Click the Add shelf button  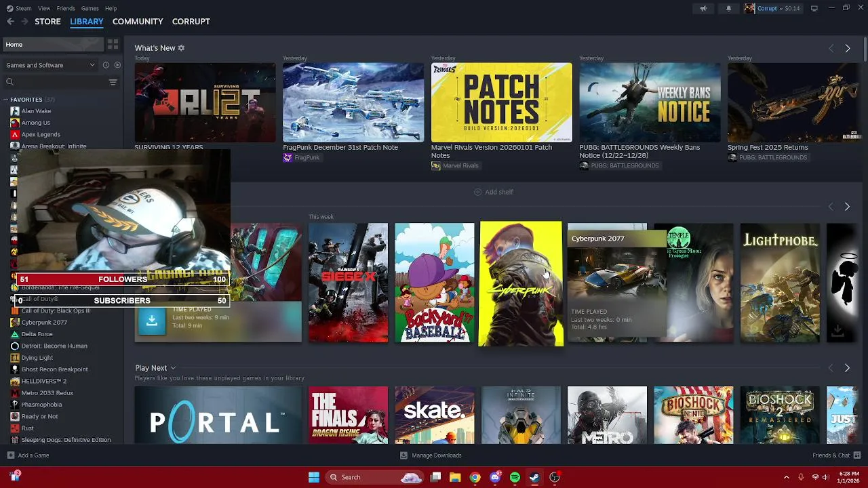click(x=493, y=192)
